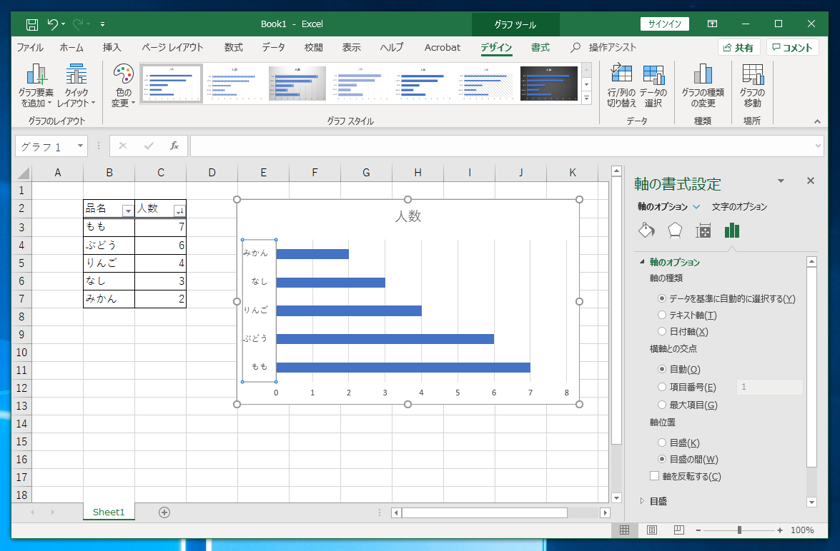Check 軸を反転する checkbox
This screenshot has width=840, height=551.
coord(654,475)
